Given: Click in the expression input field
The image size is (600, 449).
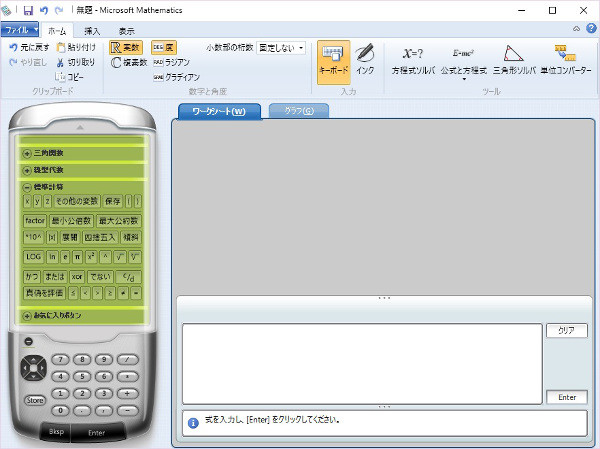Looking at the screenshot, I should click(x=362, y=364).
